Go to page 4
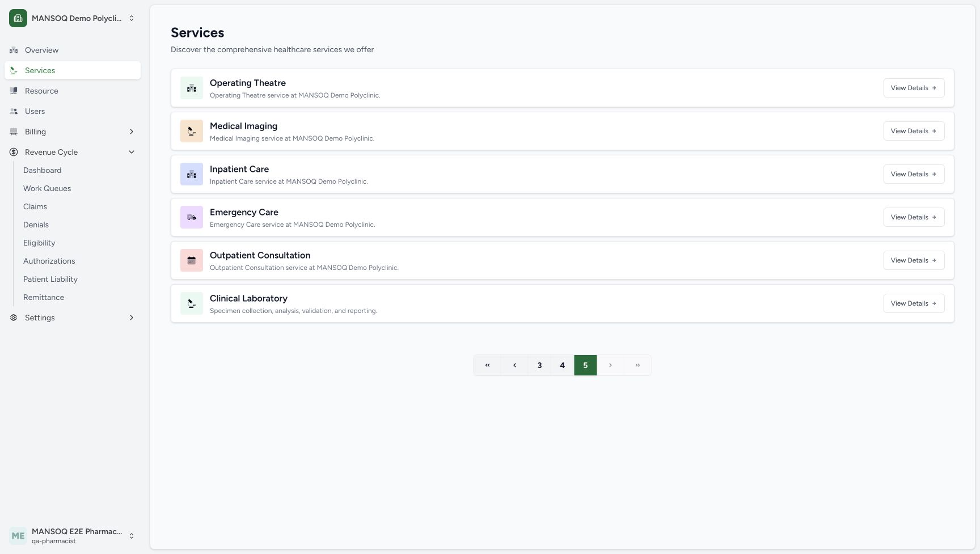 click(562, 365)
